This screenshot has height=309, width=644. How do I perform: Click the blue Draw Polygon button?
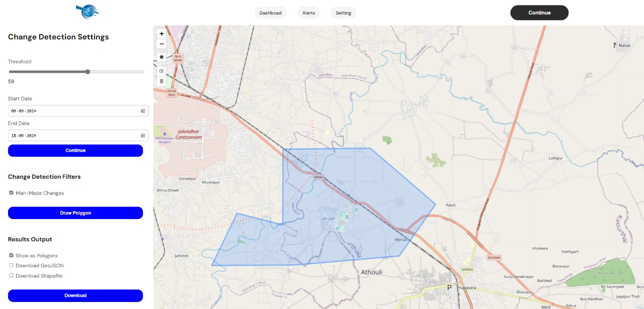pyautogui.click(x=75, y=213)
